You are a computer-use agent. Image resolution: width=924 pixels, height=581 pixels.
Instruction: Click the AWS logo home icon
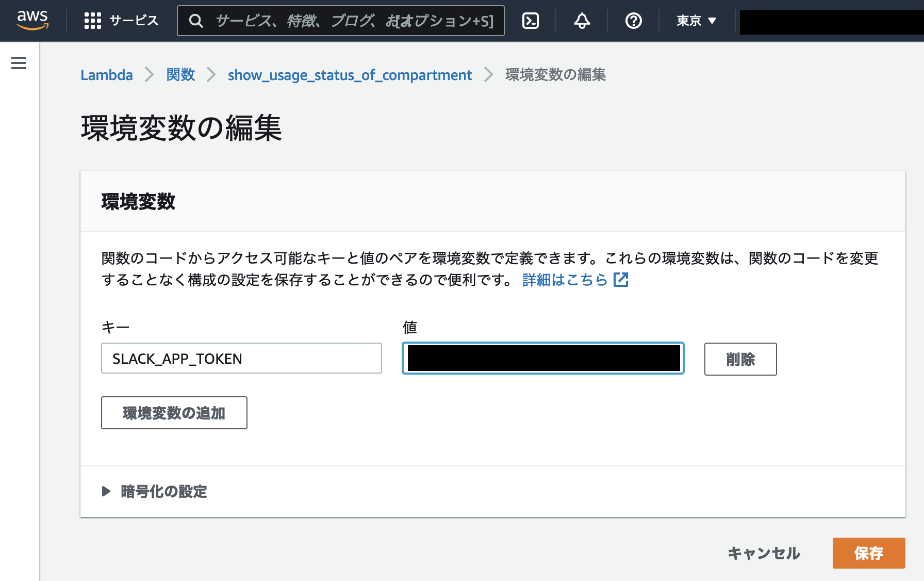point(32,20)
